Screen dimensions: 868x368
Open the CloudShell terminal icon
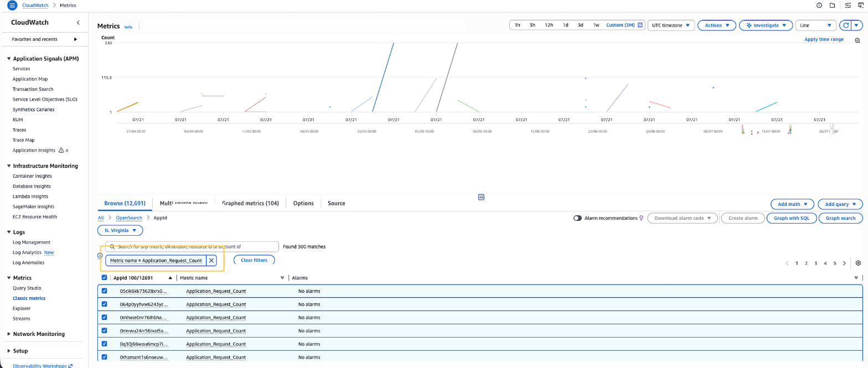(x=861, y=5)
